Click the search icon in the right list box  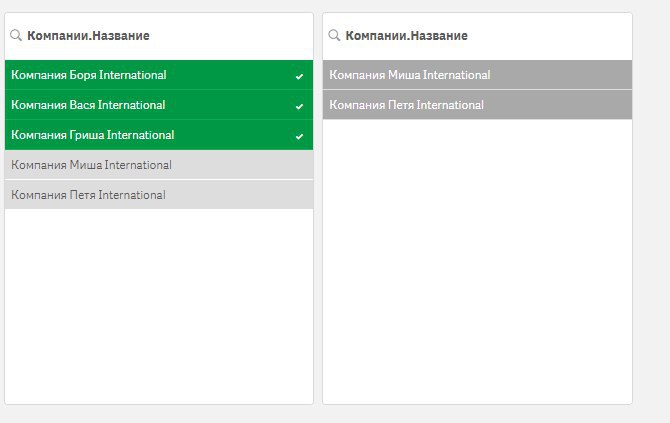(x=334, y=36)
